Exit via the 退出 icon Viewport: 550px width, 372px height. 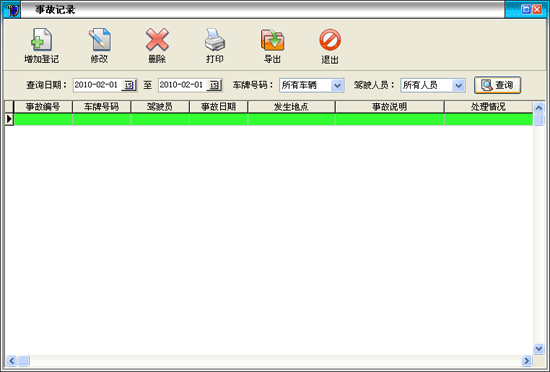coord(330,40)
